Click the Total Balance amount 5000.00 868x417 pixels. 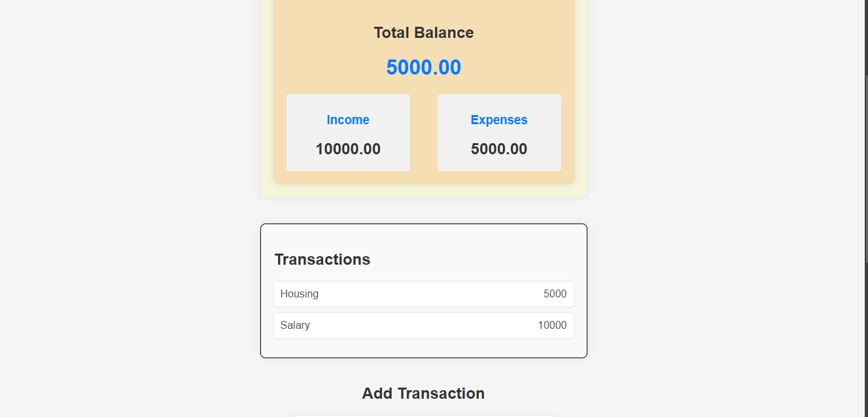pyautogui.click(x=423, y=67)
